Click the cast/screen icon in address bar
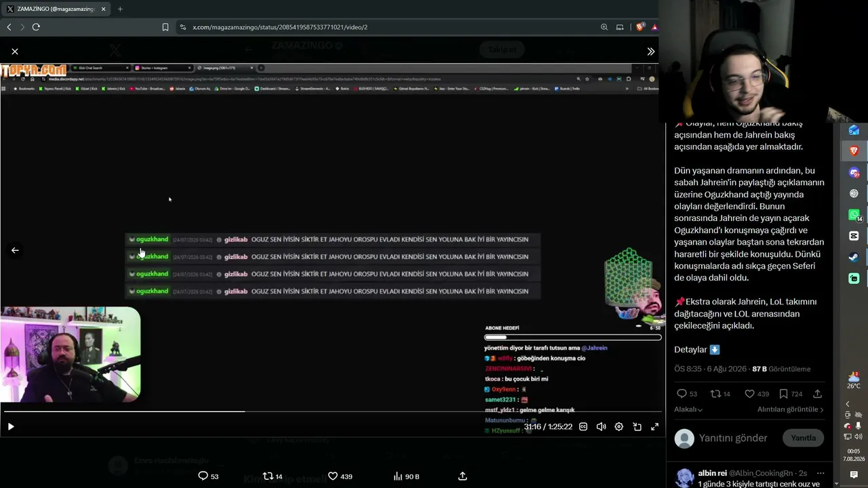868x488 pixels. (x=620, y=27)
